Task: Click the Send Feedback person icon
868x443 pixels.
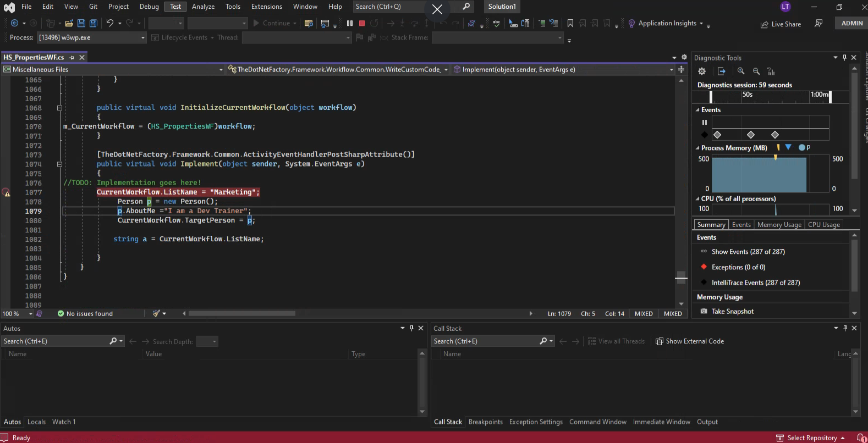Action: click(x=818, y=23)
